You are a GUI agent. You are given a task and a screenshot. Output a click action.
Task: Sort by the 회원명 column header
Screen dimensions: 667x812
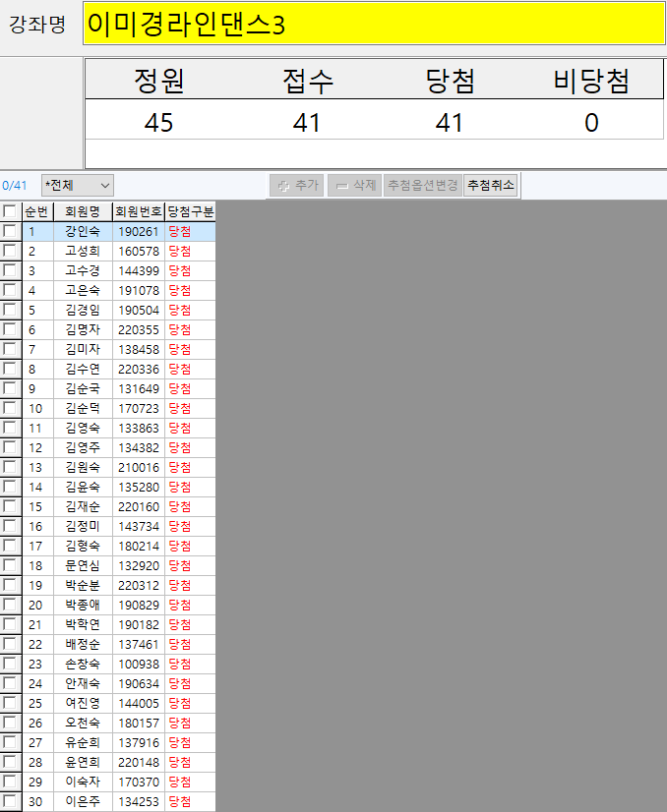[x=83, y=211]
